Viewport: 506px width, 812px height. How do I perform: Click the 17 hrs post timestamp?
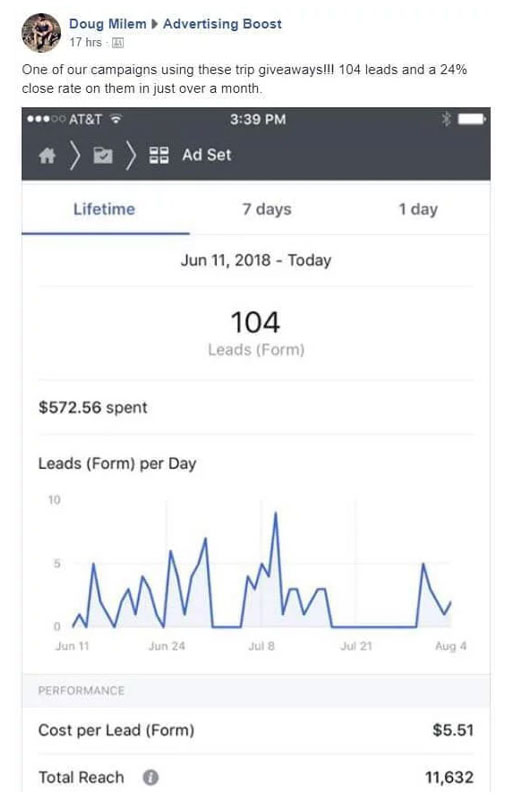click(85, 42)
